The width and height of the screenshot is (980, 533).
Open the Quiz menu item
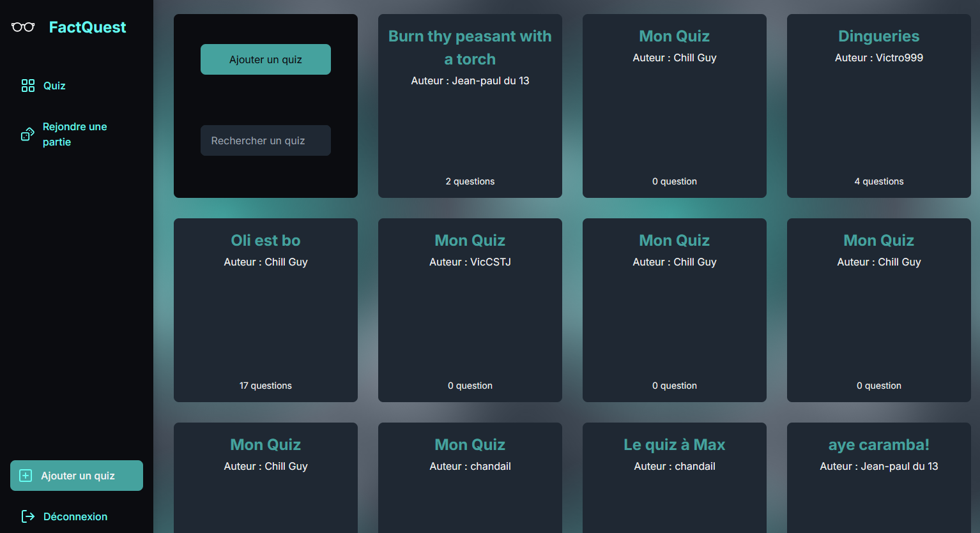[54, 86]
